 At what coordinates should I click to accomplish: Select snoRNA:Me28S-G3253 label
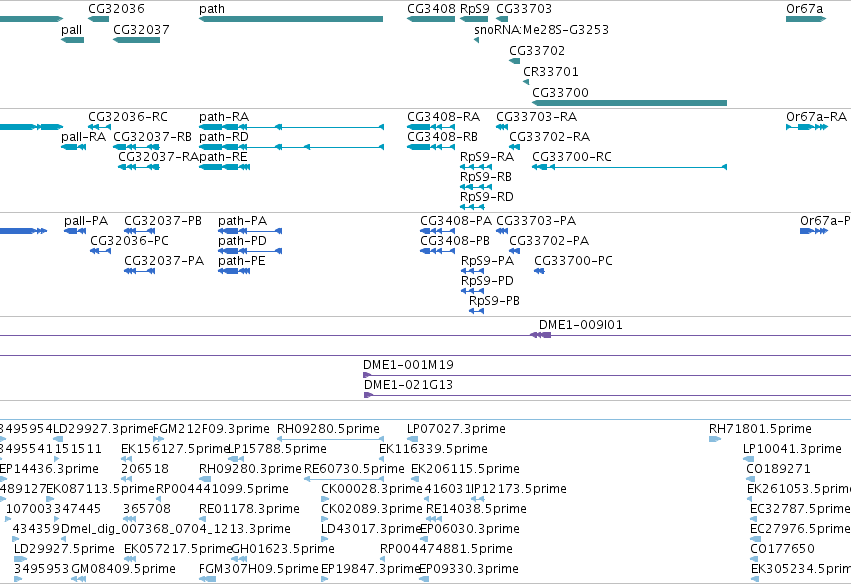pos(541,29)
